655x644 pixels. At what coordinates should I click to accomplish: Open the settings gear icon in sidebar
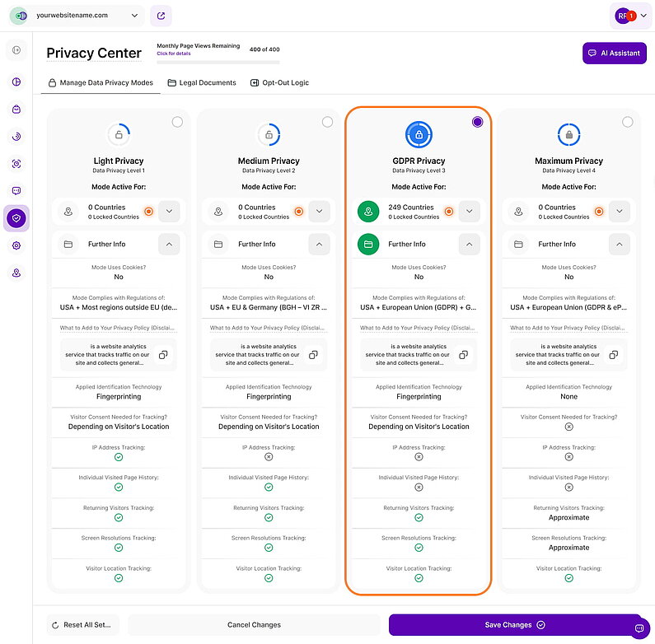click(x=16, y=245)
